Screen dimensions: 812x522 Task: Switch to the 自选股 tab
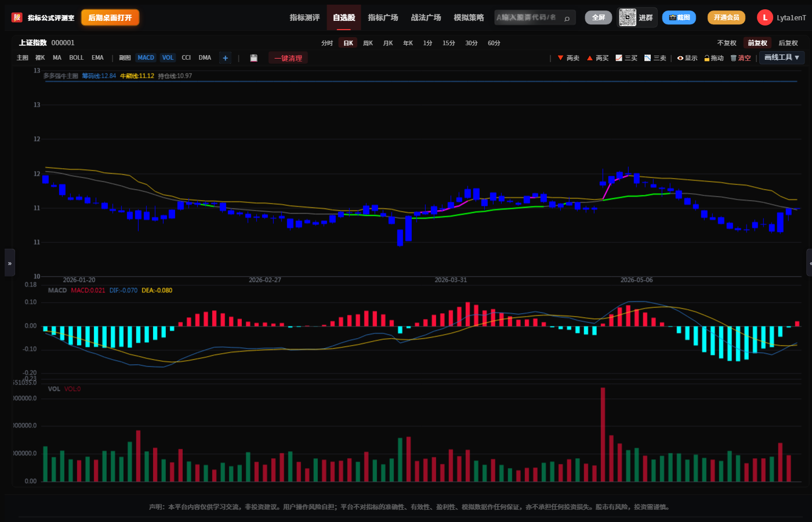(344, 17)
